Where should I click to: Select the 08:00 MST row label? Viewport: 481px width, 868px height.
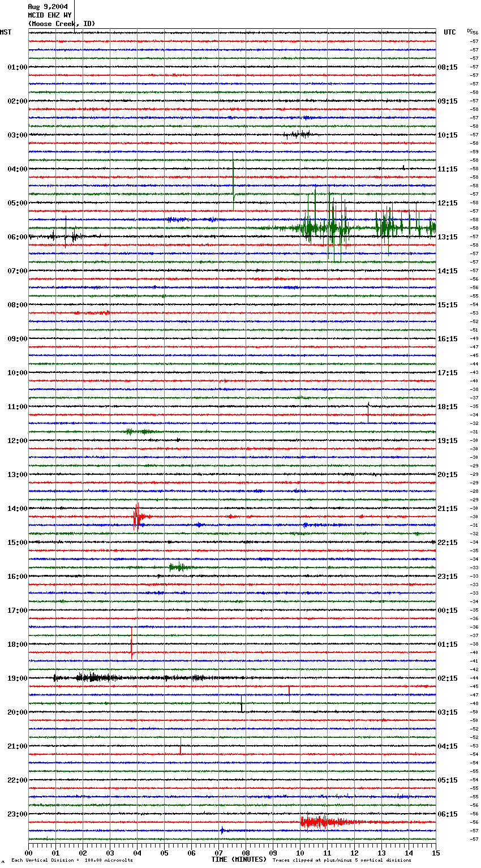pyautogui.click(x=17, y=305)
